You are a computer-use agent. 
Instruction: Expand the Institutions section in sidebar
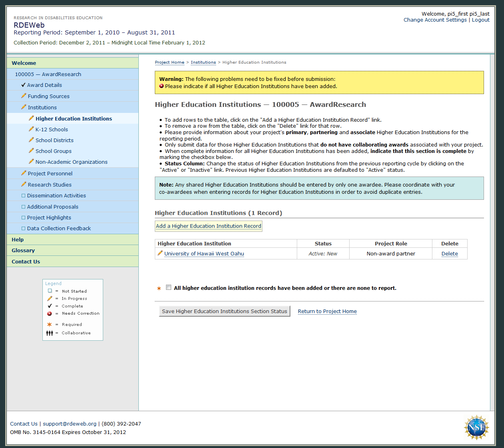click(42, 107)
